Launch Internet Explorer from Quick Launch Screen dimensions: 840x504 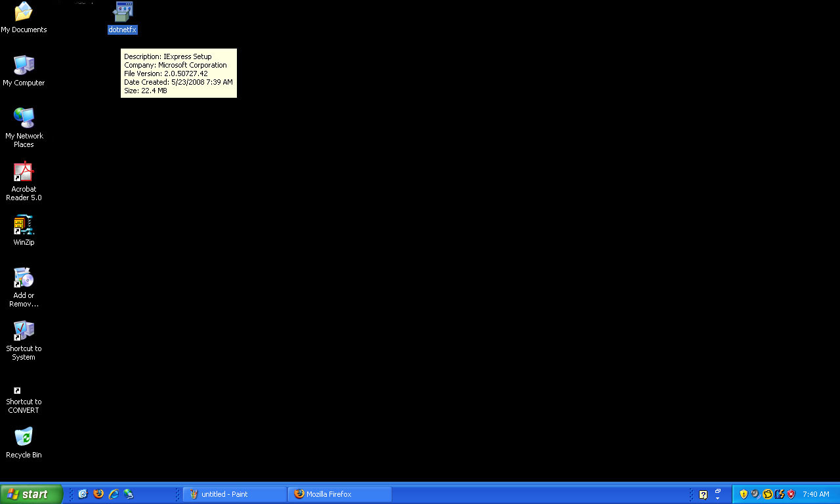[x=114, y=494]
